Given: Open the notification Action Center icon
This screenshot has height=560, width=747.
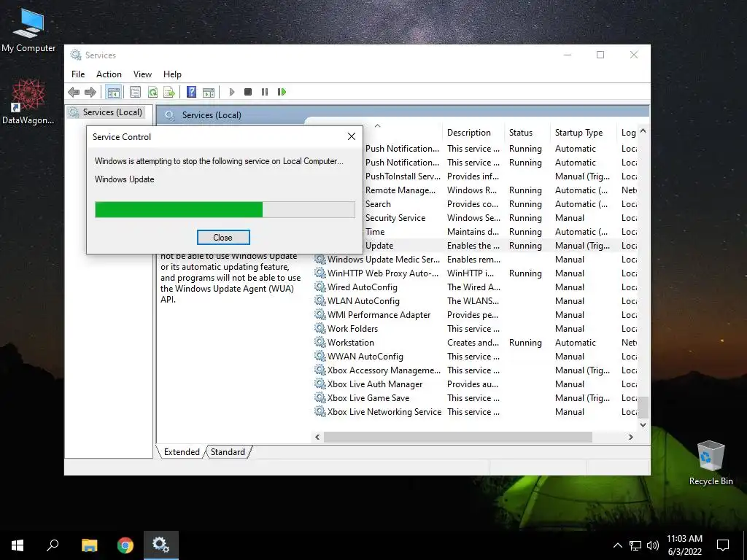Looking at the screenshot, I should [x=723, y=545].
